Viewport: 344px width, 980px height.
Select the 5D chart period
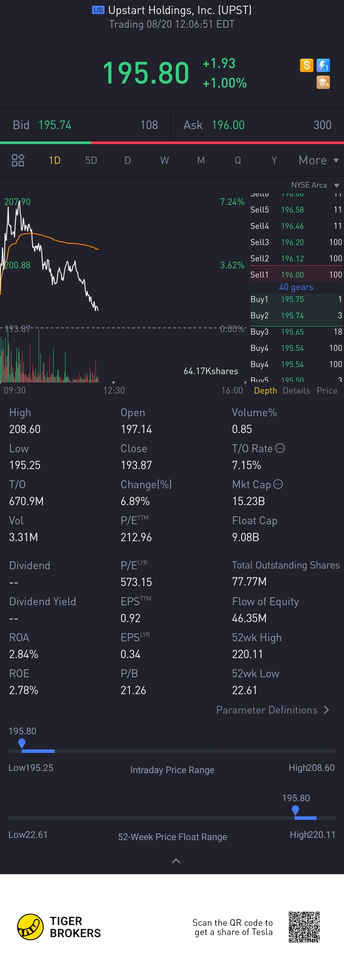click(x=91, y=160)
